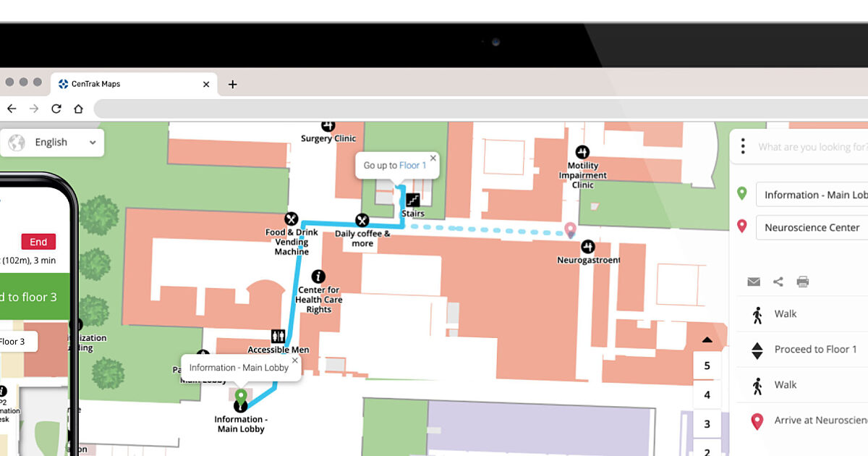Click the What are you looking for search field
The image size is (868, 456).
point(812,147)
